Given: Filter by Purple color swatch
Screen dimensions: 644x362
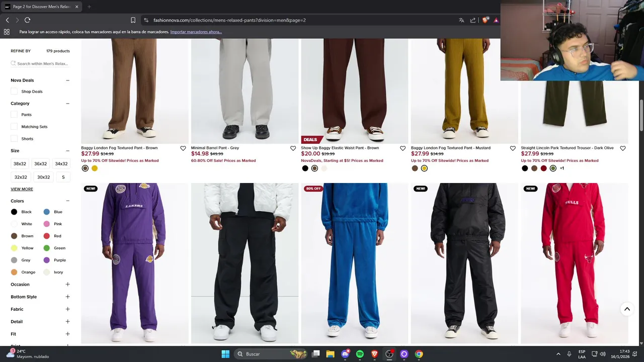Looking at the screenshot, I should [46, 260].
